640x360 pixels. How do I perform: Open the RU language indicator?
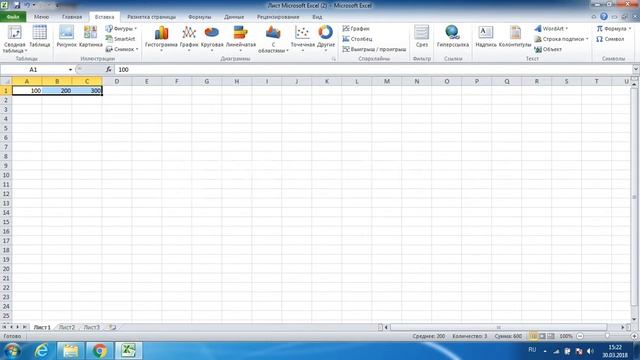pyautogui.click(x=532, y=350)
